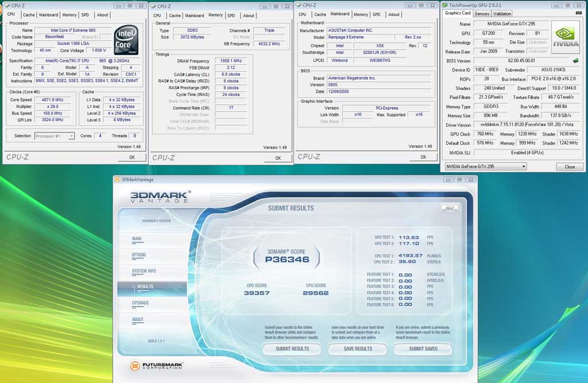The image size is (588, 383).
Task: Click OK in the CPU-Z motherboard window
Action: pyautogui.click(x=423, y=157)
